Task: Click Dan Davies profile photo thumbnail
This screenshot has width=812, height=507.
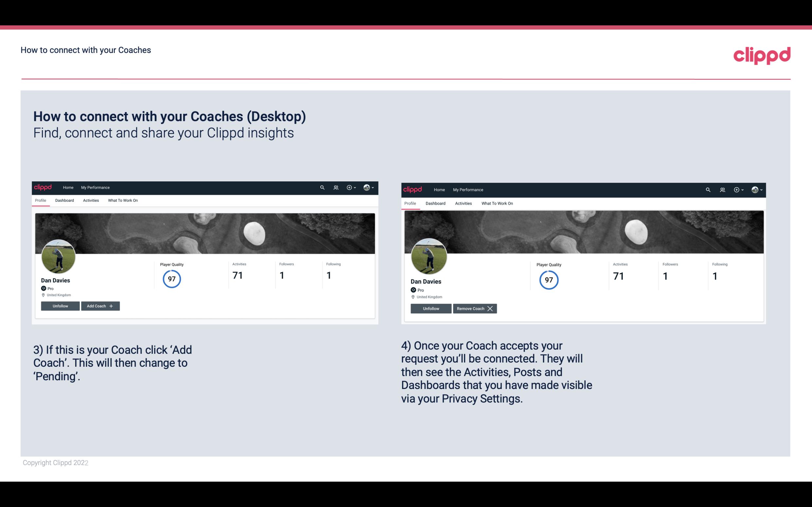Action: click(58, 256)
